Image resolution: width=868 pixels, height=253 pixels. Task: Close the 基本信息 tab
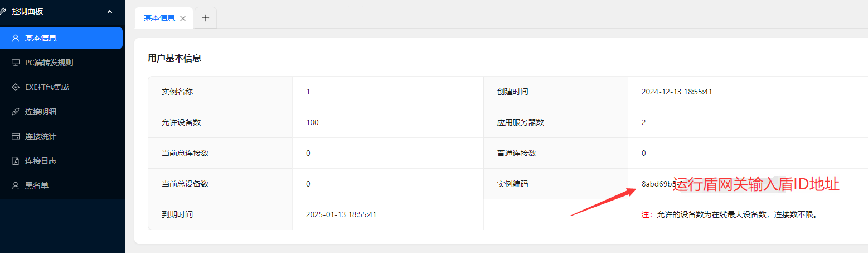click(183, 18)
